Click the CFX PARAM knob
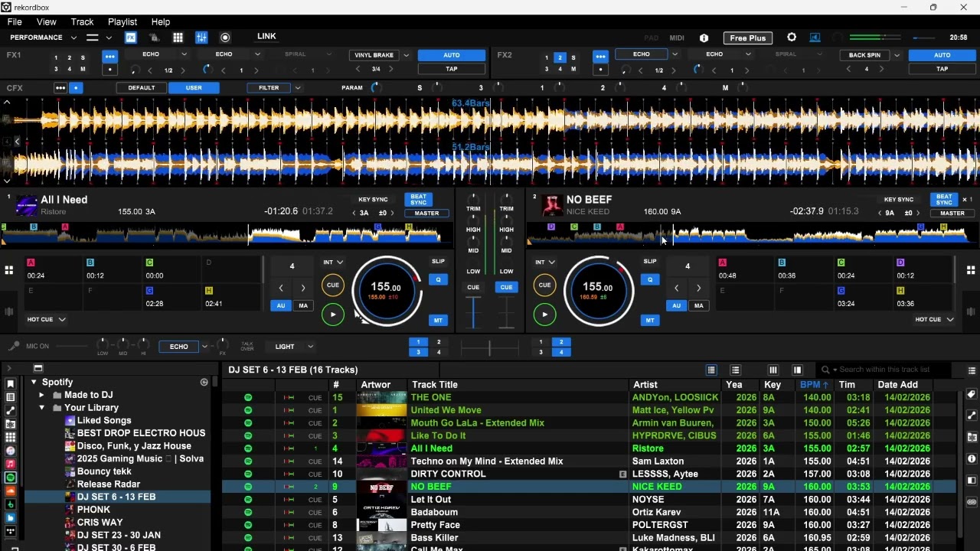The height and width of the screenshot is (551, 980). pyautogui.click(x=376, y=88)
